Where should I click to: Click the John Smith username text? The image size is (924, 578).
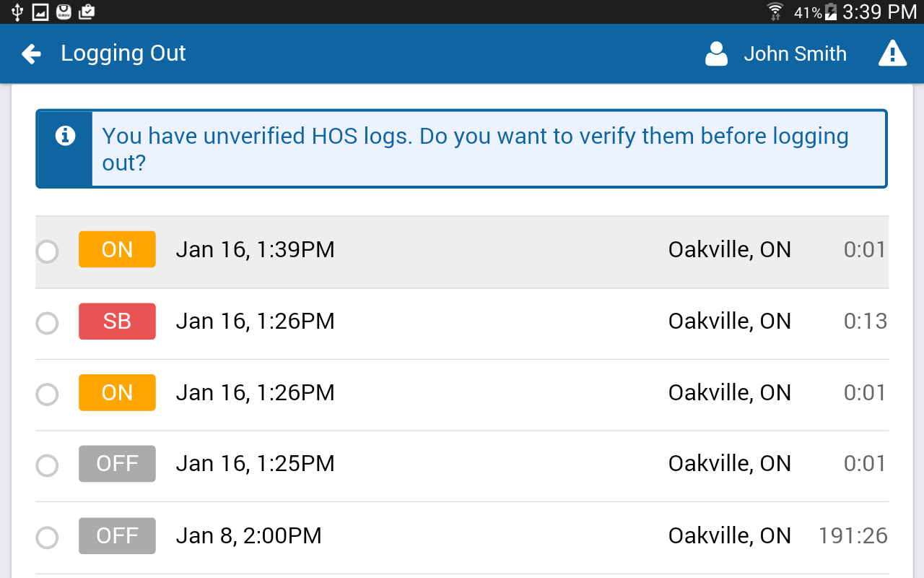pyautogui.click(x=796, y=53)
